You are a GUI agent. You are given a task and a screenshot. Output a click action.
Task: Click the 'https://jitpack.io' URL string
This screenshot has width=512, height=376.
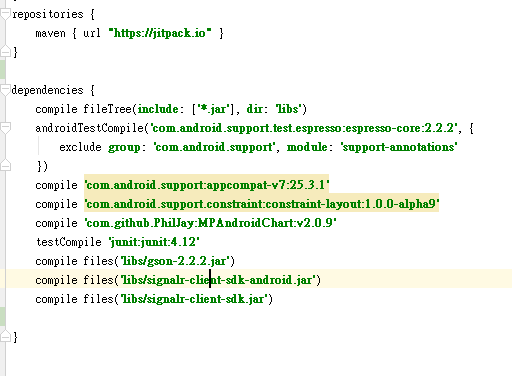[160, 33]
